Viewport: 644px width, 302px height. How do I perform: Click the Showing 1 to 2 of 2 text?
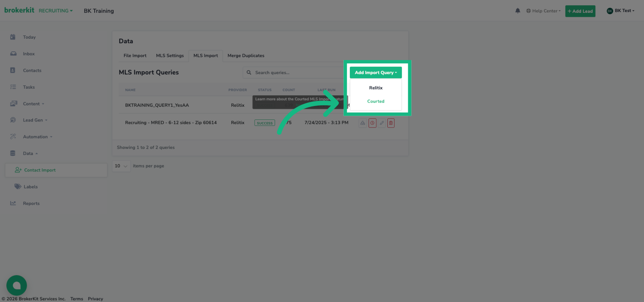click(146, 147)
